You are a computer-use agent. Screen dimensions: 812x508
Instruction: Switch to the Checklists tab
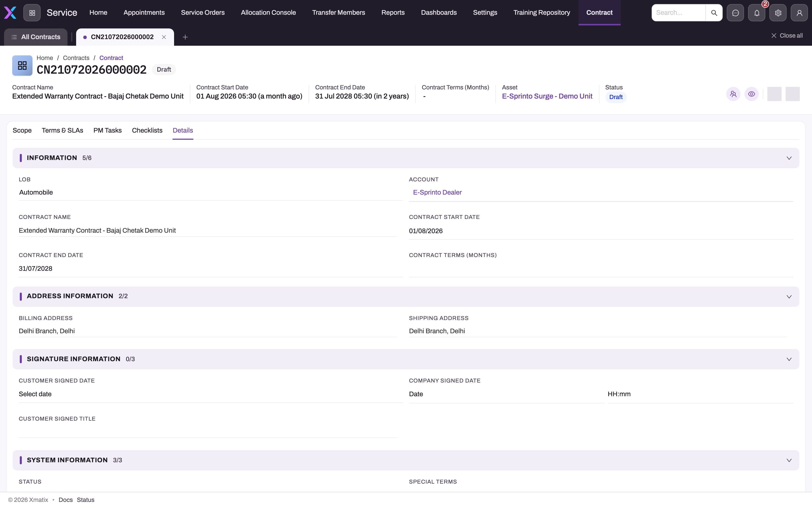click(x=147, y=130)
